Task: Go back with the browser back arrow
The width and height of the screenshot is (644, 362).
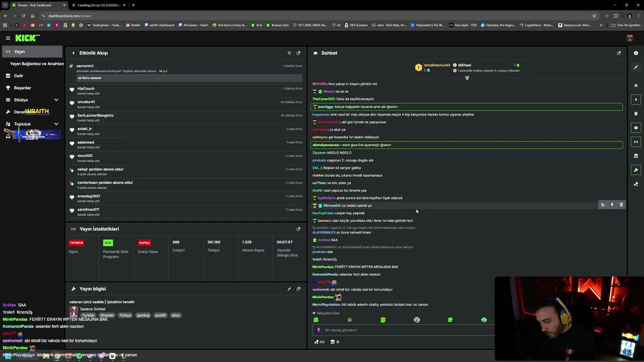Action: click(6, 16)
